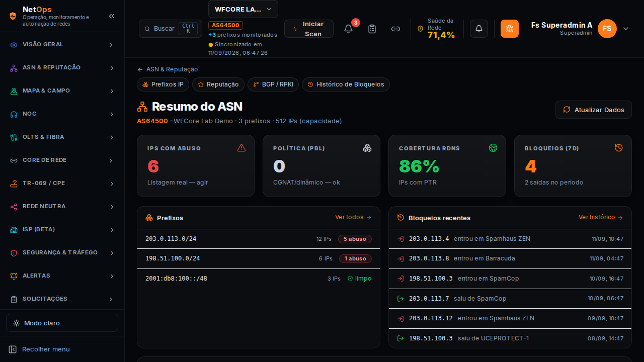Open Ver histórico link in Bloqueios recentes

pos(601,217)
